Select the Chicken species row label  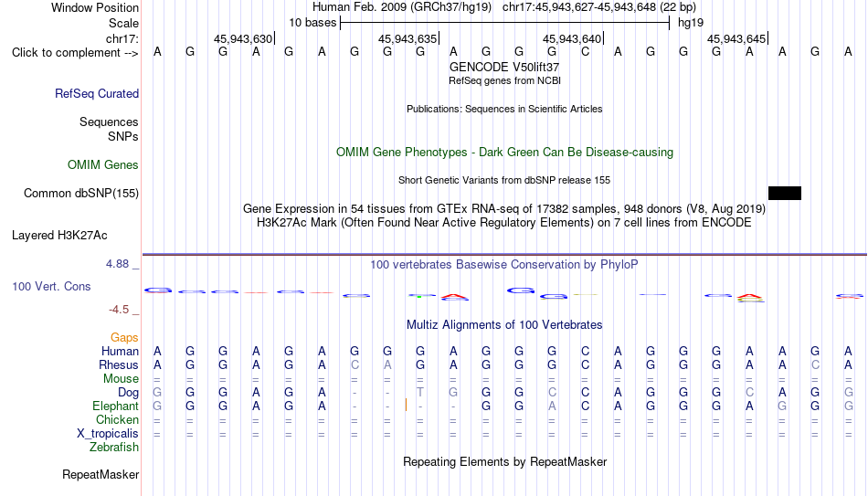coord(117,419)
